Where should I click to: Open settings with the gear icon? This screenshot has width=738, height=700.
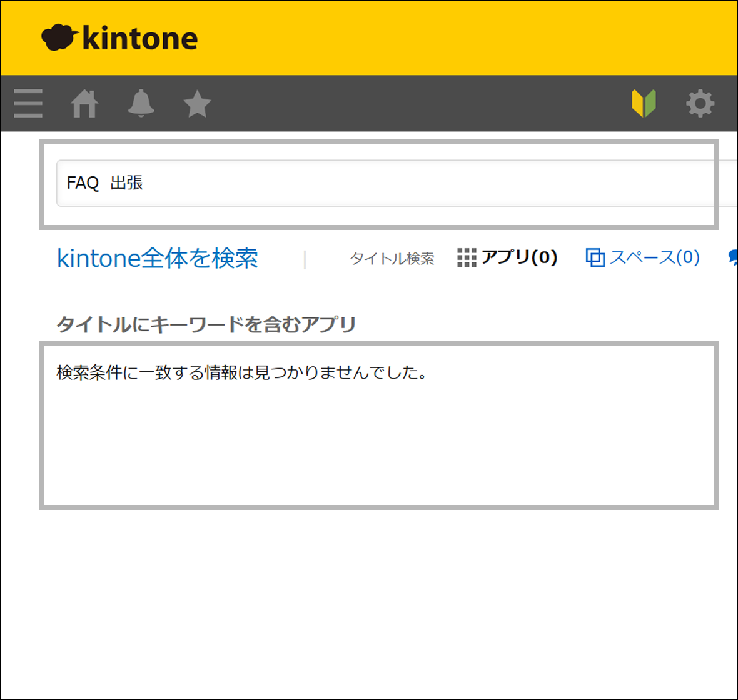point(700,103)
